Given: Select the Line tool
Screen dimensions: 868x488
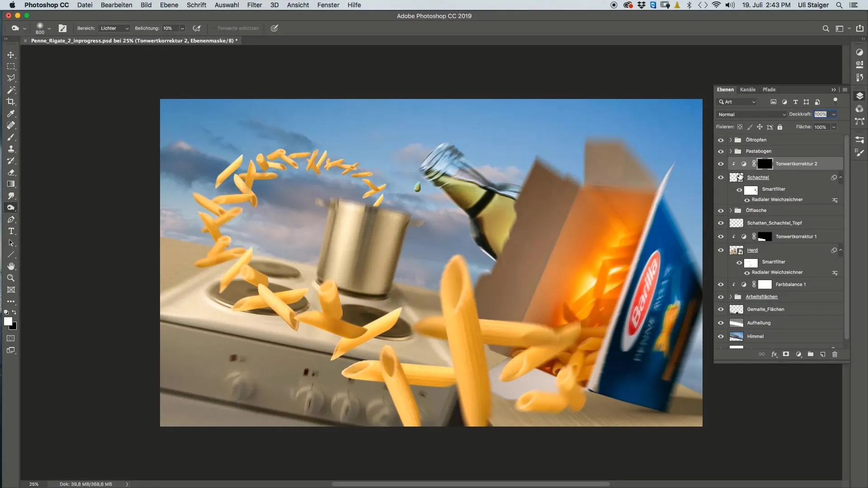Looking at the screenshot, I should [x=11, y=255].
